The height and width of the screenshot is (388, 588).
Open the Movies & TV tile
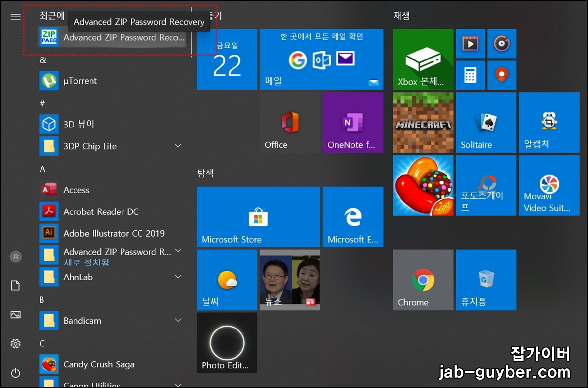tap(470, 44)
